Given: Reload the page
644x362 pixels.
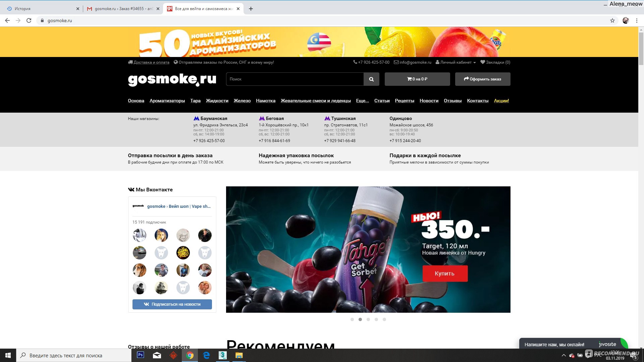Looking at the screenshot, I should pos(29,20).
